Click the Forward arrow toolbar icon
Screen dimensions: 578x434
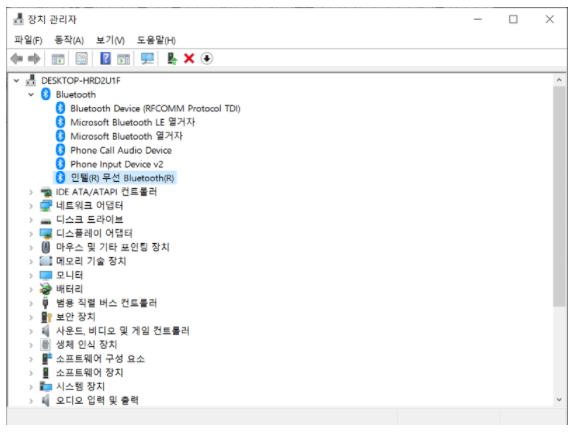(x=34, y=59)
